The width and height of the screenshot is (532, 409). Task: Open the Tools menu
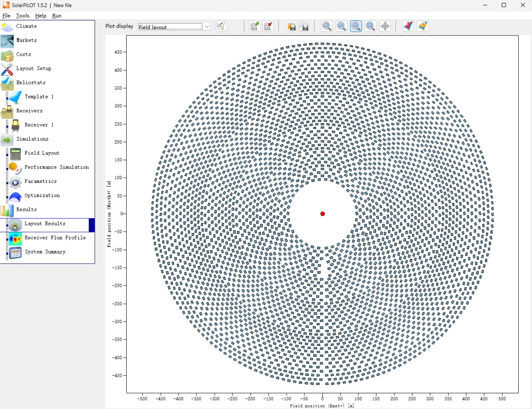[23, 16]
